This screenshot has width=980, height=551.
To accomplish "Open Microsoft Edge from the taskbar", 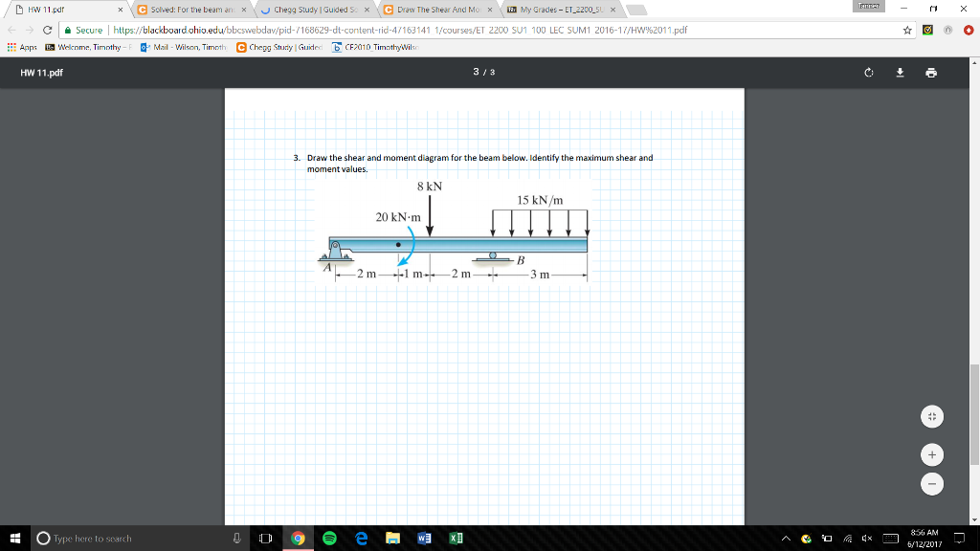I will tap(360, 538).
